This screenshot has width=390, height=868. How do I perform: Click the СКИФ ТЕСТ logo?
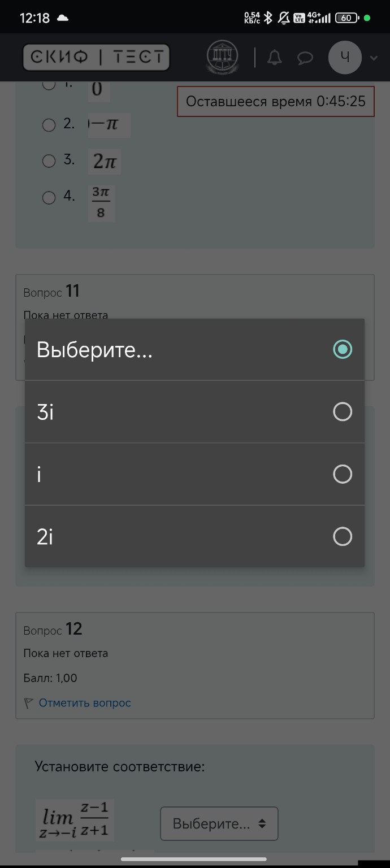96,57
